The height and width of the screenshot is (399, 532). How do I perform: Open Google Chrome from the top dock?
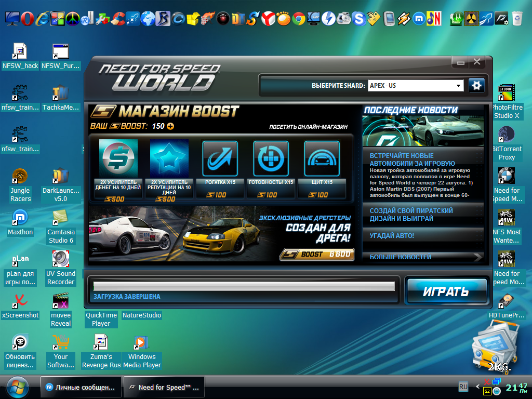point(298,19)
